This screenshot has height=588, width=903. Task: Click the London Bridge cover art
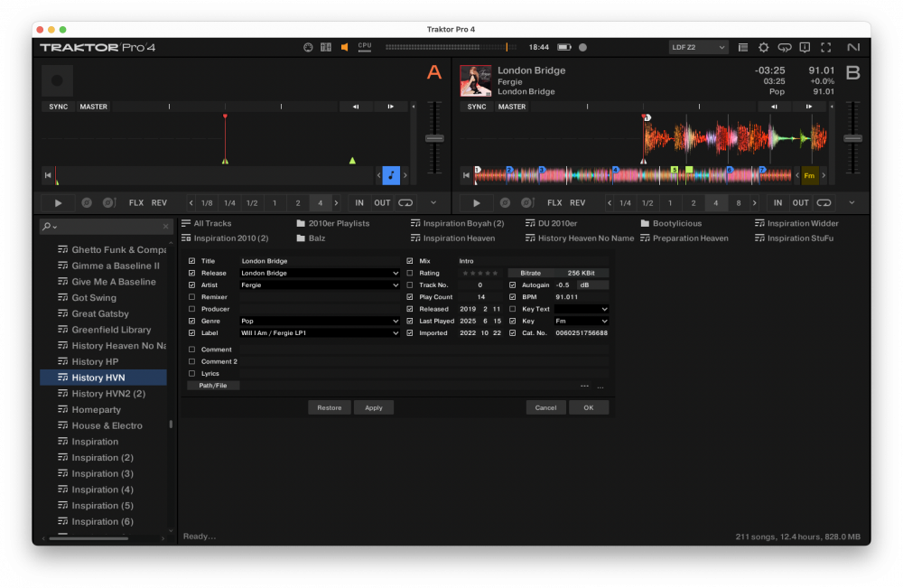[x=476, y=80]
